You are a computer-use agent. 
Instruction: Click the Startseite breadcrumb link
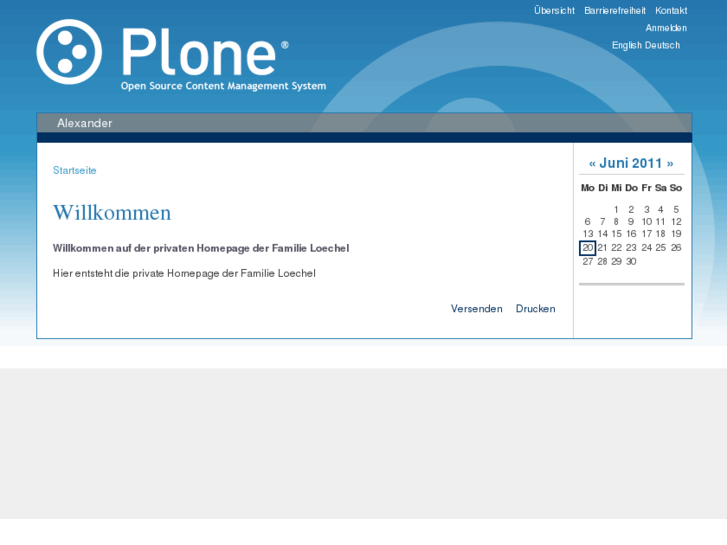pyautogui.click(x=75, y=170)
